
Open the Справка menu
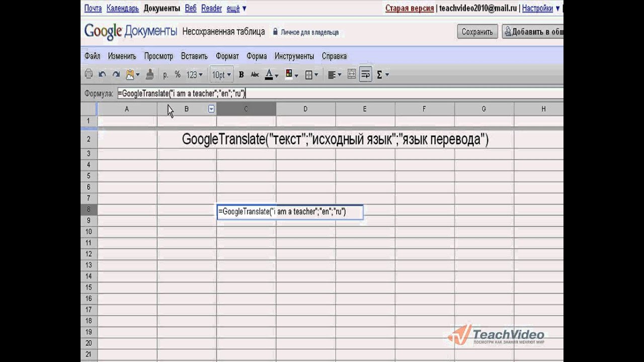[334, 56]
